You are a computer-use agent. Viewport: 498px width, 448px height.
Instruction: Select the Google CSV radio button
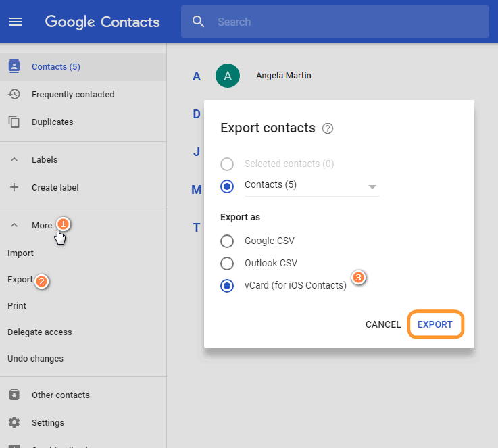click(x=228, y=241)
